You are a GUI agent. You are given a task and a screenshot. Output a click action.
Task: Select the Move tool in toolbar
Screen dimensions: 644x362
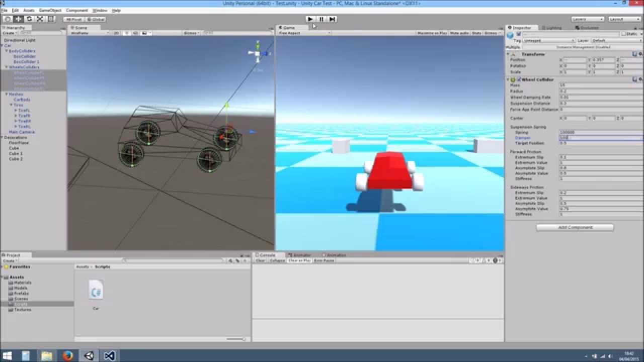(x=19, y=19)
